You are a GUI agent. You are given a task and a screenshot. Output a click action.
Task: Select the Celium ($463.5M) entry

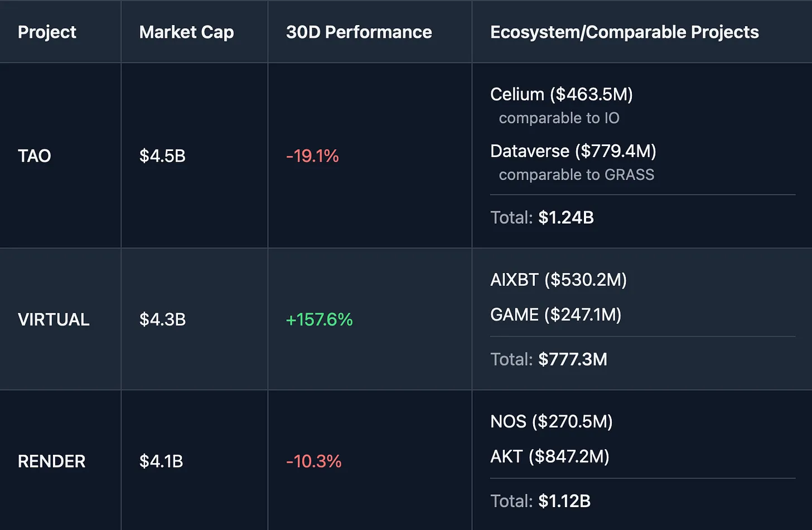click(561, 94)
